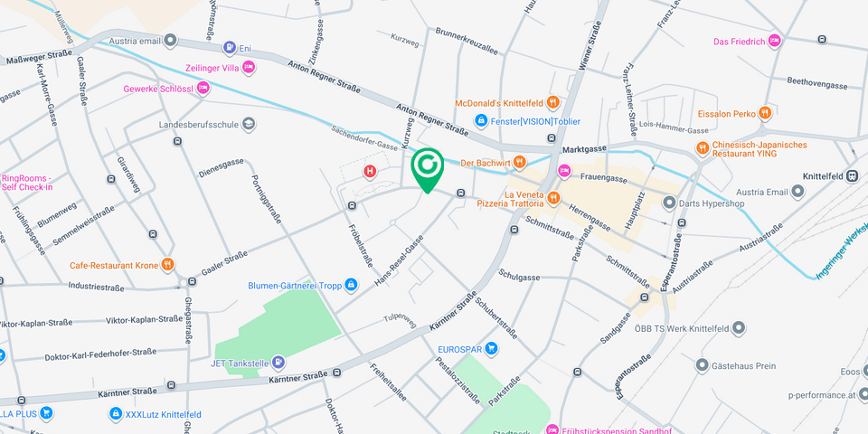Click the Knittelfeld train station icon
Image resolution: width=868 pixels, height=434 pixels.
click(853, 176)
